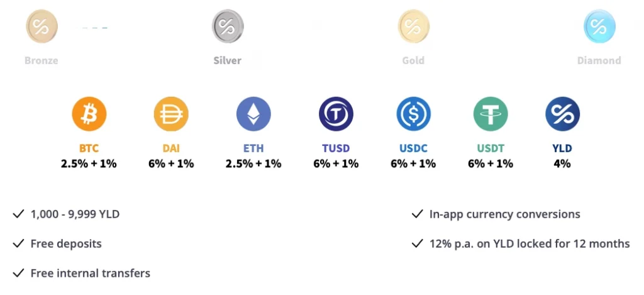Click the 12% p.a. on YLD text
The width and height of the screenshot is (644, 295).
pos(530,243)
